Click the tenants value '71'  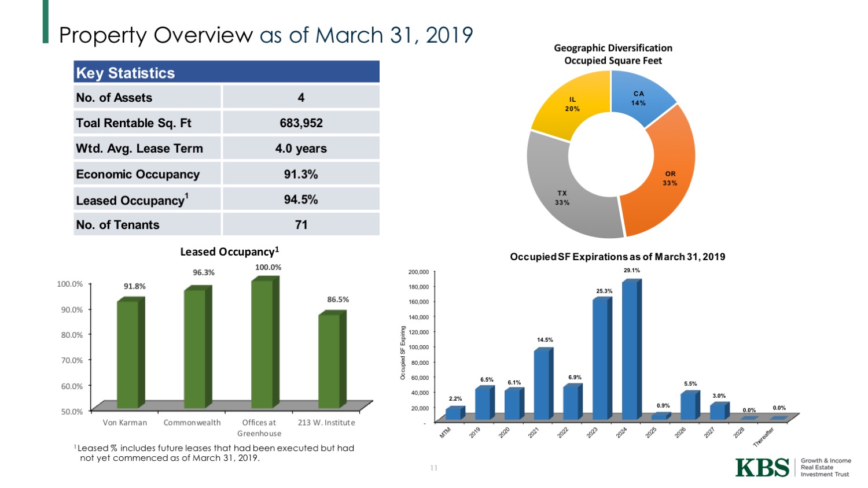tap(301, 225)
